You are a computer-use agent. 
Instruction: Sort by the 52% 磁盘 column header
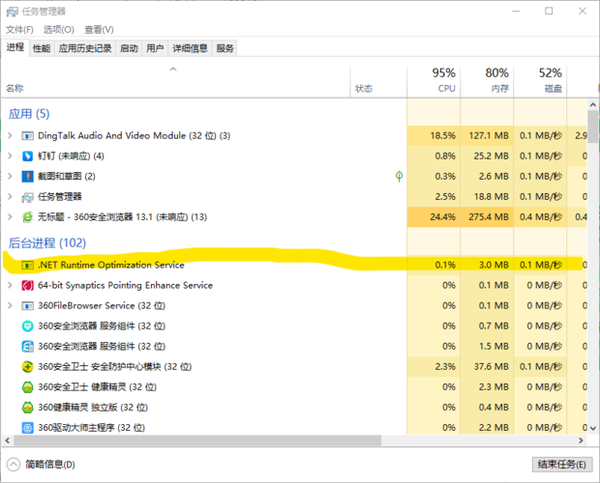click(x=540, y=81)
